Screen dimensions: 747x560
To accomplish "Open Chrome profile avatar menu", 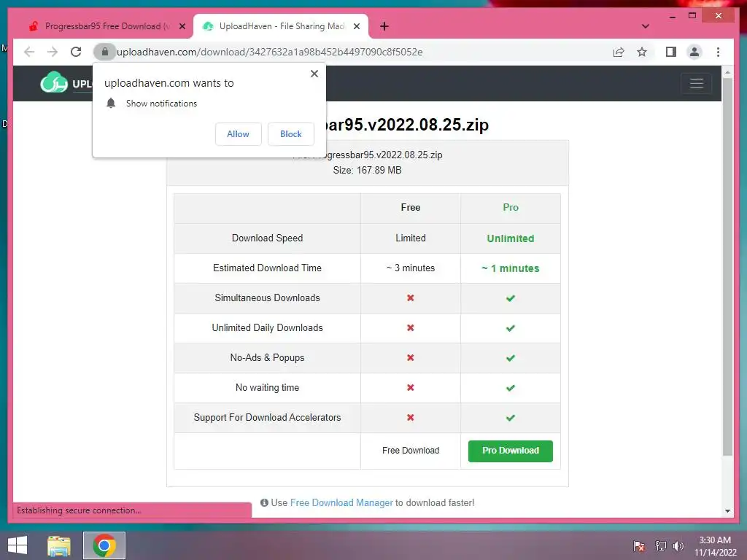I will click(694, 52).
